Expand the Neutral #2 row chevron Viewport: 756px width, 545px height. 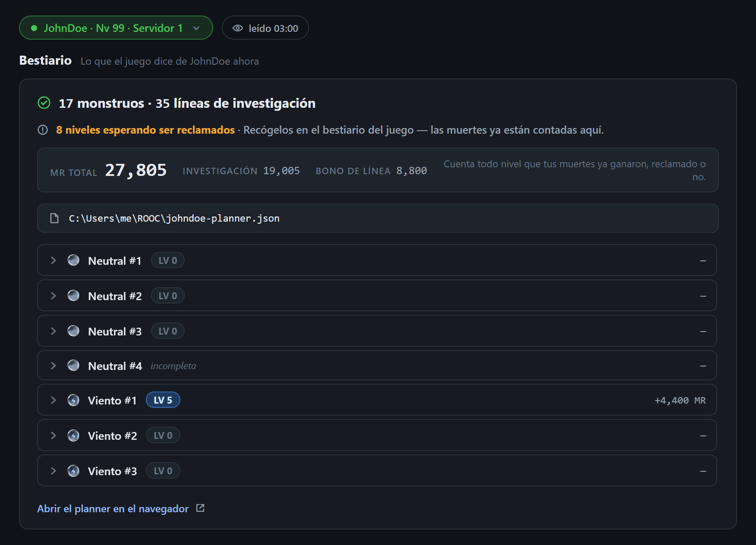coord(54,296)
